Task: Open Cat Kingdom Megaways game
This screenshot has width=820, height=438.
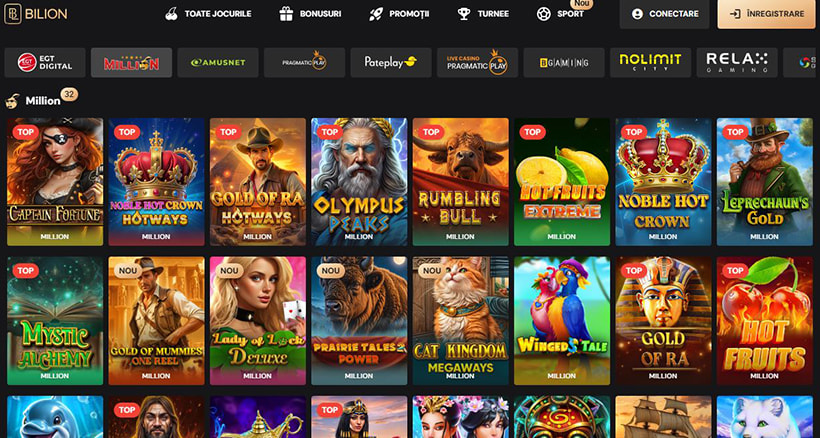Action: 461,320
